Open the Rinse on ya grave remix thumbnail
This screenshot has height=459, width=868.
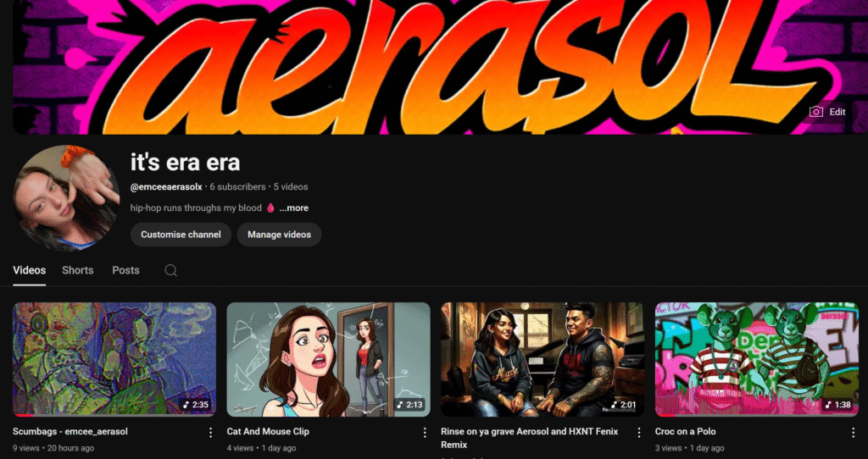click(x=542, y=359)
